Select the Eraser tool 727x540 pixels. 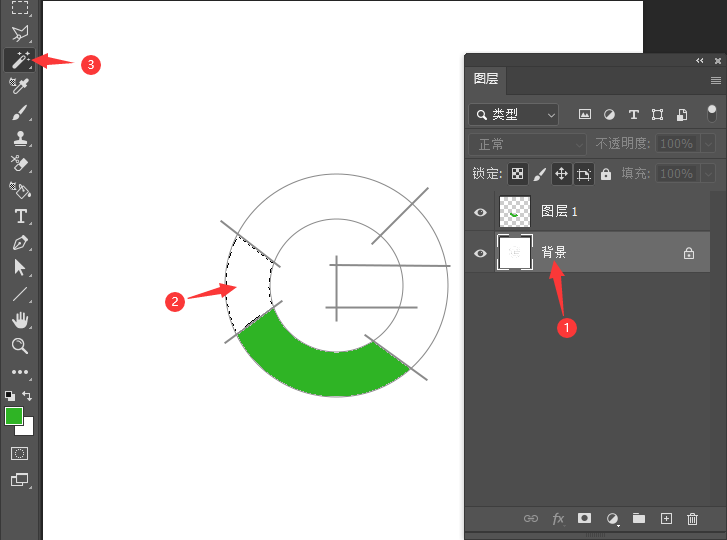19,163
